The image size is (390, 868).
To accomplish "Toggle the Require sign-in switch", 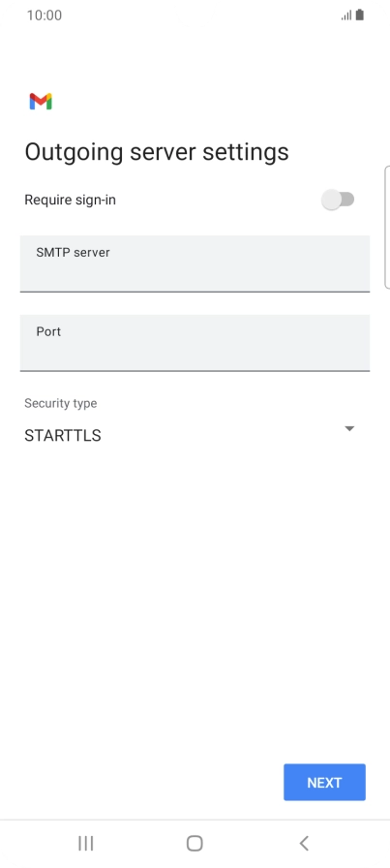I will [338, 200].
